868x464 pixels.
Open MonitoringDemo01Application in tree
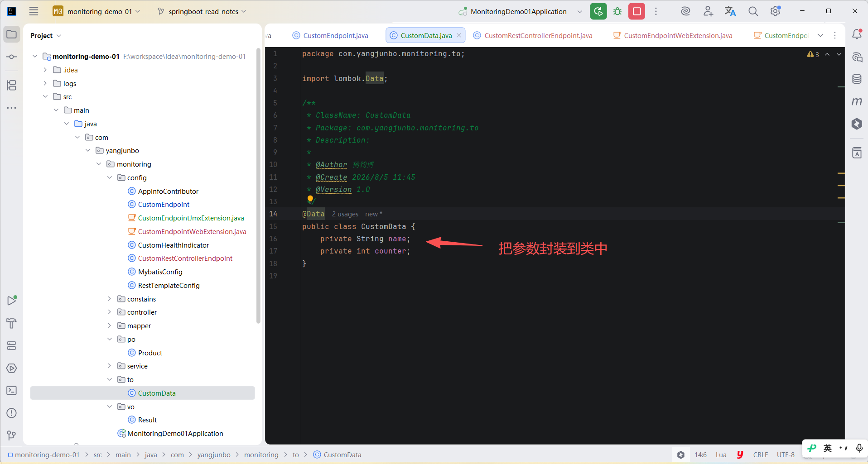(x=175, y=433)
